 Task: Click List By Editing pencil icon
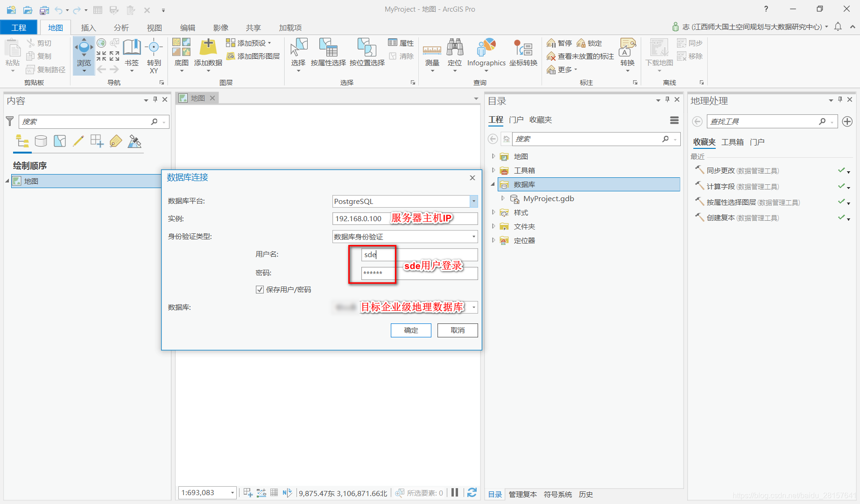78,141
